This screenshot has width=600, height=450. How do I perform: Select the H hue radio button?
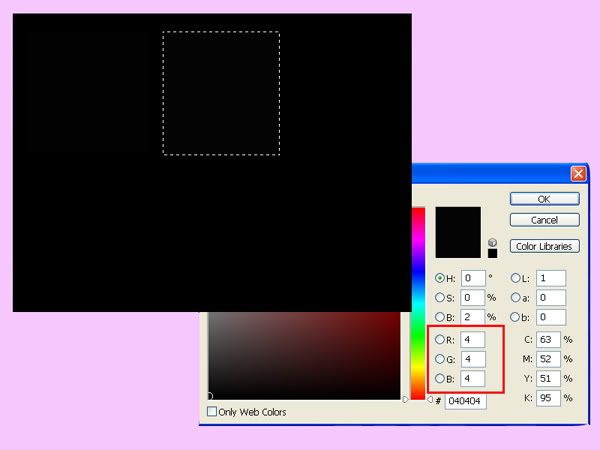[441, 278]
